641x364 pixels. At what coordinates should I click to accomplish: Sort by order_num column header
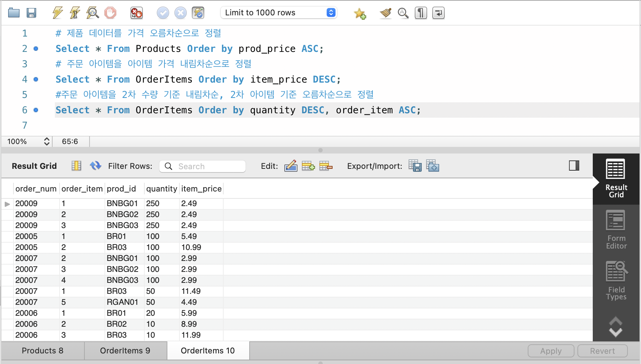(36, 189)
